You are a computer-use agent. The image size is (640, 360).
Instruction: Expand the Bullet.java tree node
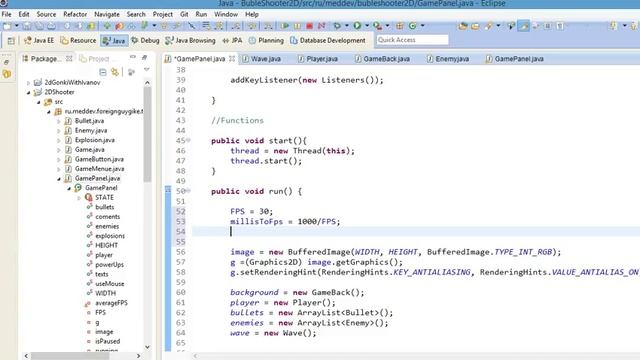pos(58,121)
